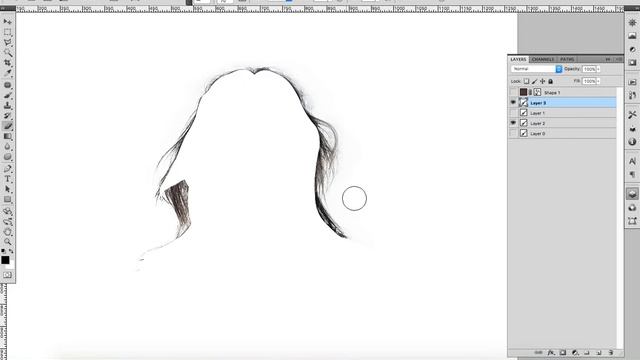Hide Layer 3 using eye icon
This screenshot has width=640, height=360.
point(513,102)
